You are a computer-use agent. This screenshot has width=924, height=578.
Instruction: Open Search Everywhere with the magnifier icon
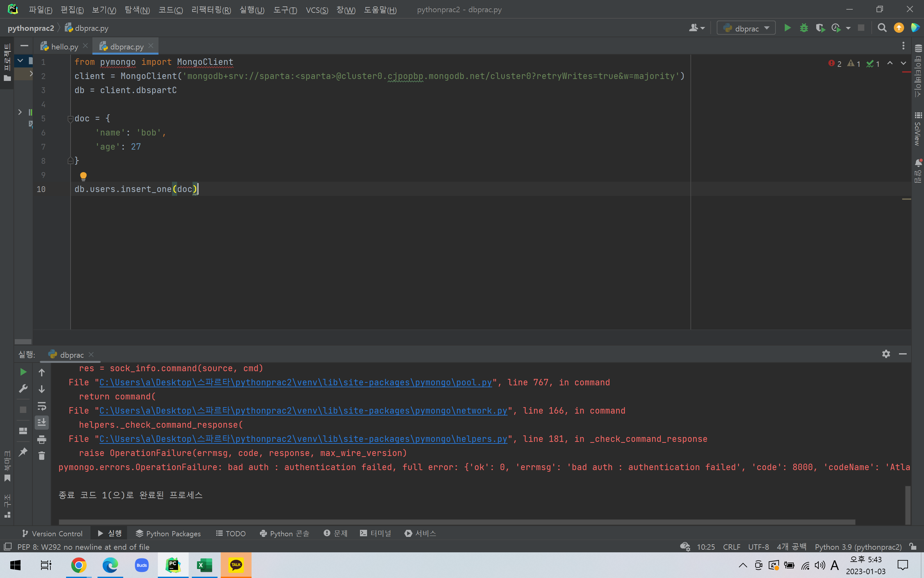pos(882,28)
